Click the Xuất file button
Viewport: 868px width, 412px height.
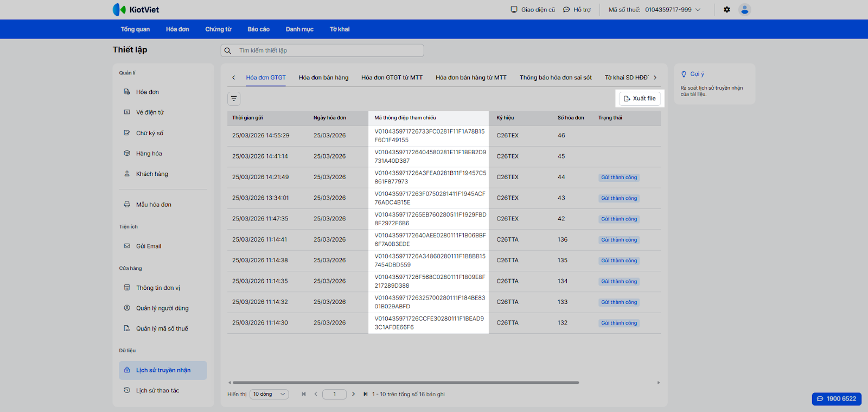(x=640, y=99)
